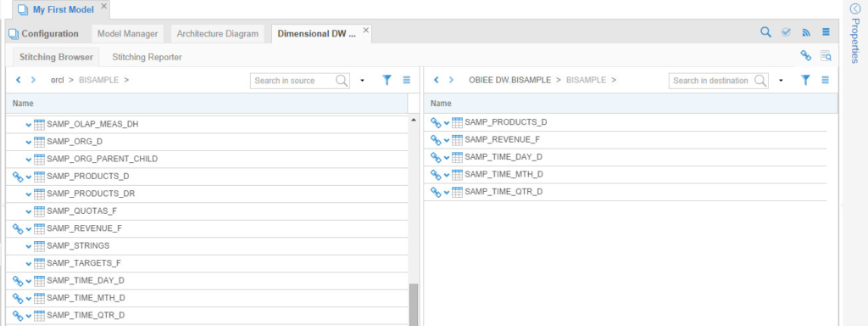Switch to the Architecture Diagram tab

pyautogui.click(x=218, y=33)
